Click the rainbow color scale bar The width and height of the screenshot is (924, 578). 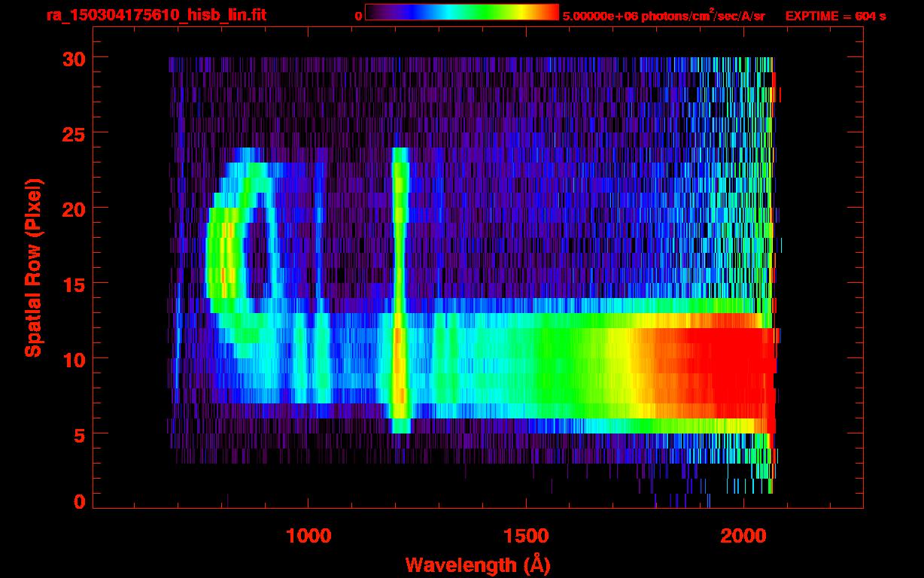pos(462,12)
